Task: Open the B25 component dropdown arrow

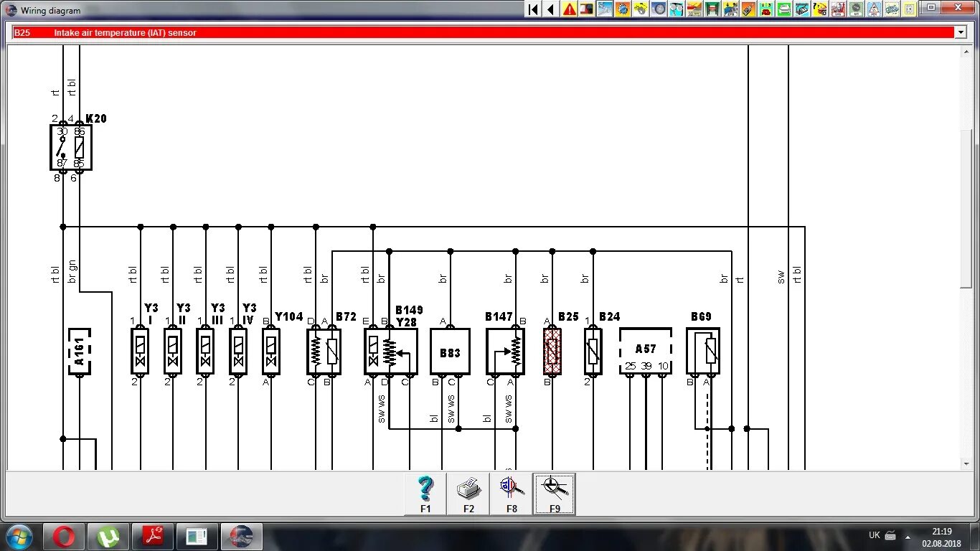Action: pos(961,32)
